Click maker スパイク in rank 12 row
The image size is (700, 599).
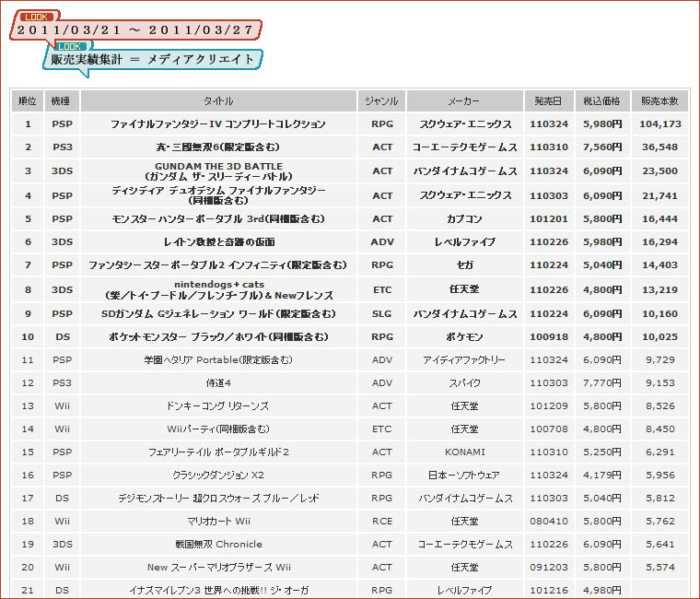465,382
